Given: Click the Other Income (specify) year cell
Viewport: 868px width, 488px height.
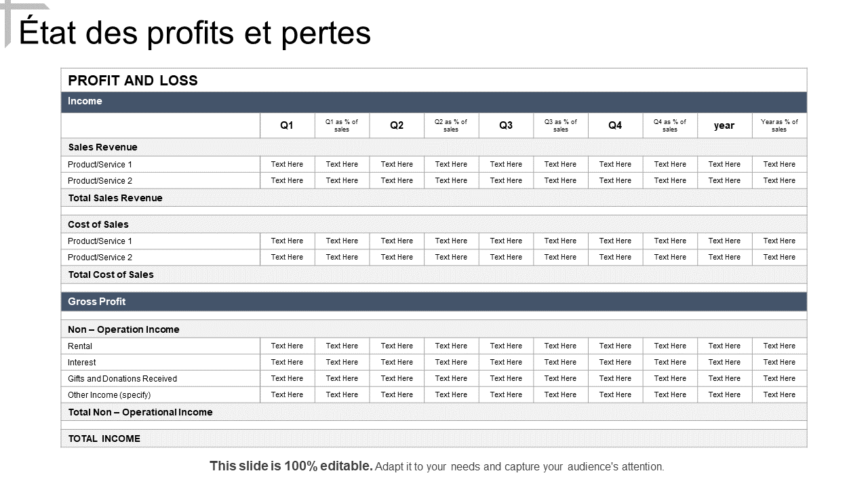Looking at the screenshot, I should [724, 394].
